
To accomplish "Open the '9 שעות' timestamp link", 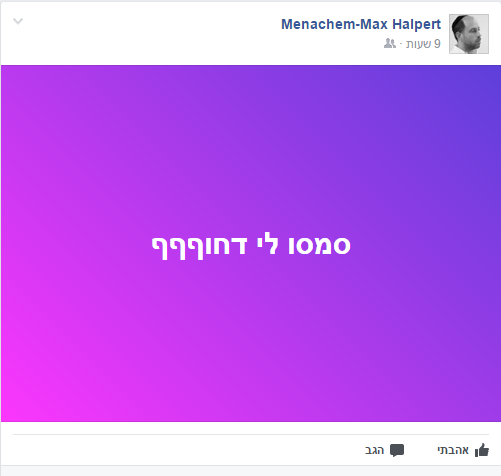I will coord(423,44).
